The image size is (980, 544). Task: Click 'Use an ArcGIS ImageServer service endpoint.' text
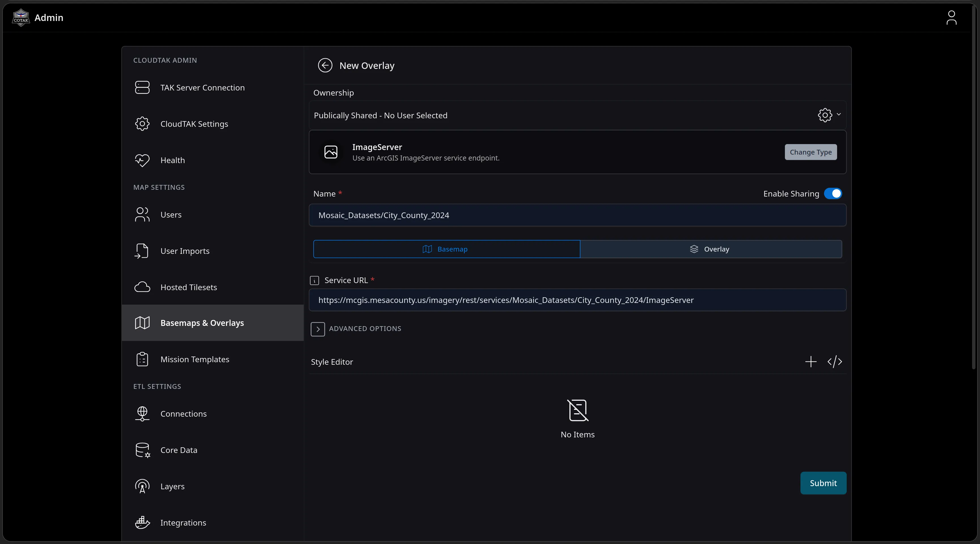(x=426, y=158)
